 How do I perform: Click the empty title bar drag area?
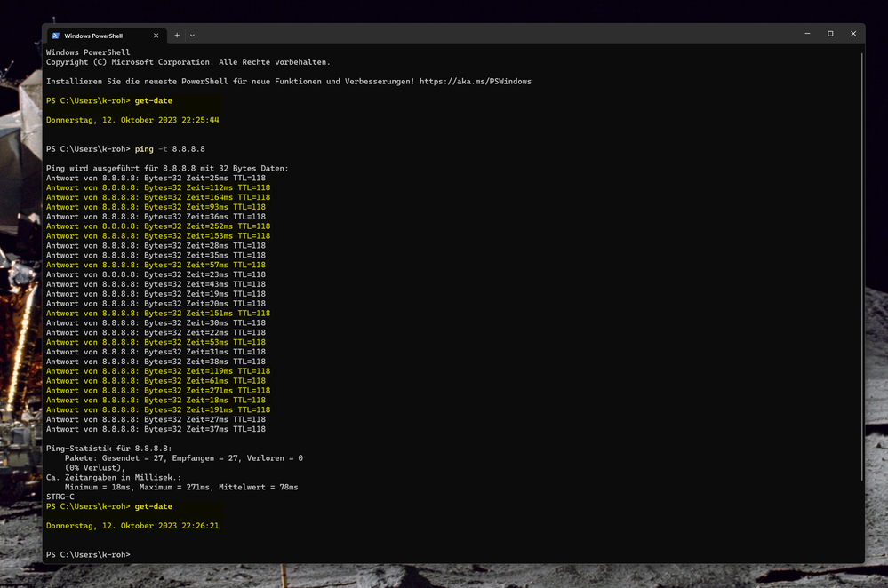tap(489, 34)
